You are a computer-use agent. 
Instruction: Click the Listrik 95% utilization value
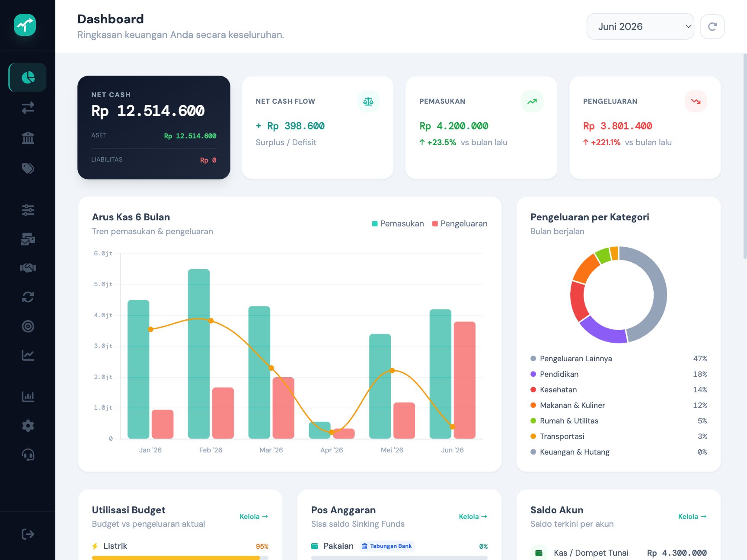[262, 547]
